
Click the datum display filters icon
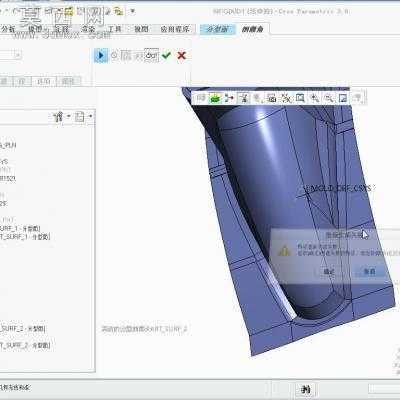click(286, 98)
